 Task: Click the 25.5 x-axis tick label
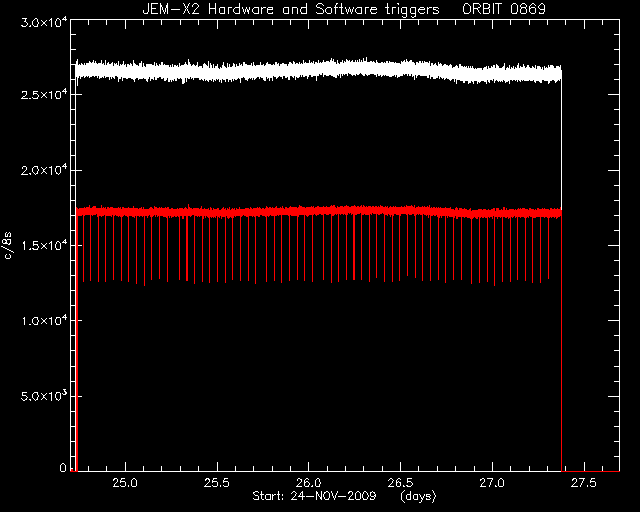coord(217,483)
